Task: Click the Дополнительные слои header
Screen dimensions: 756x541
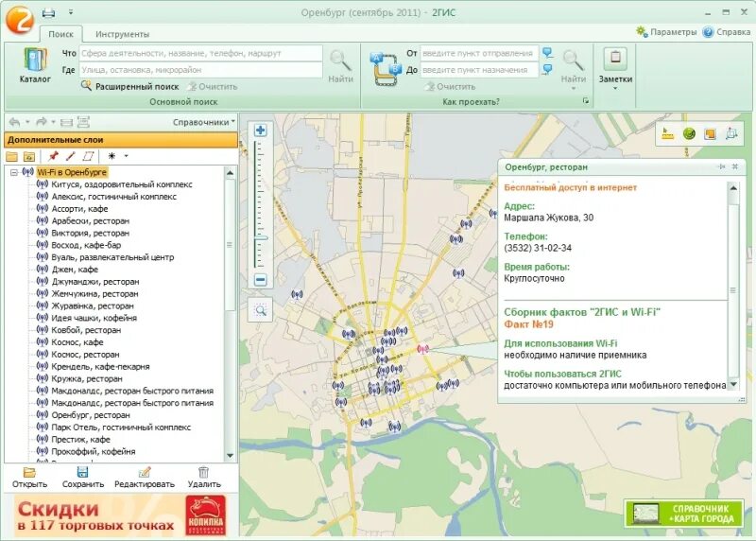Action: [x=121, y=140]
